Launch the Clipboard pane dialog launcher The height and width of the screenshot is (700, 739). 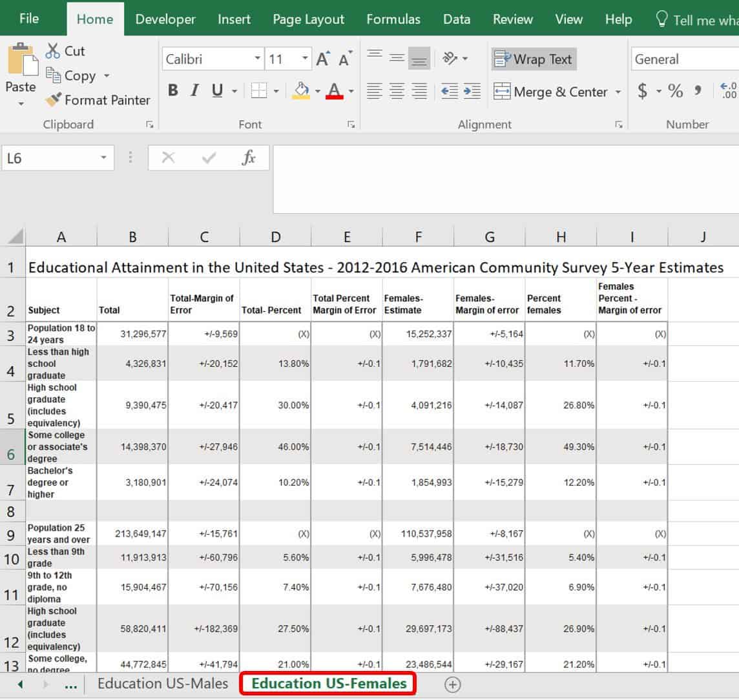pos(149,125)
